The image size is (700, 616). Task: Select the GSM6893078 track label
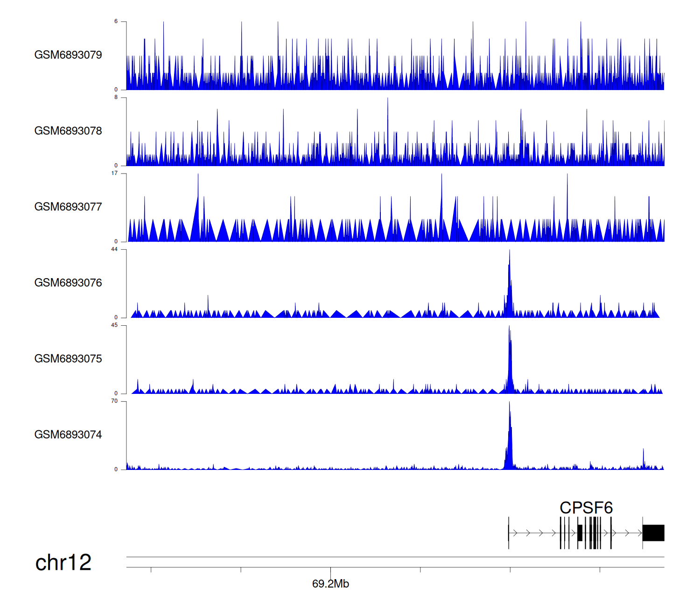click(x=68, y=131)
